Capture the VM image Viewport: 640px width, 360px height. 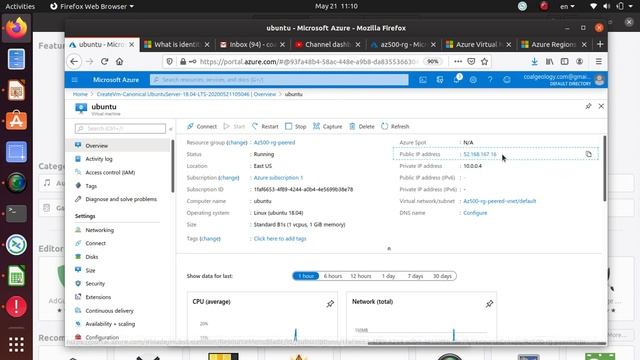pos(327,127)
